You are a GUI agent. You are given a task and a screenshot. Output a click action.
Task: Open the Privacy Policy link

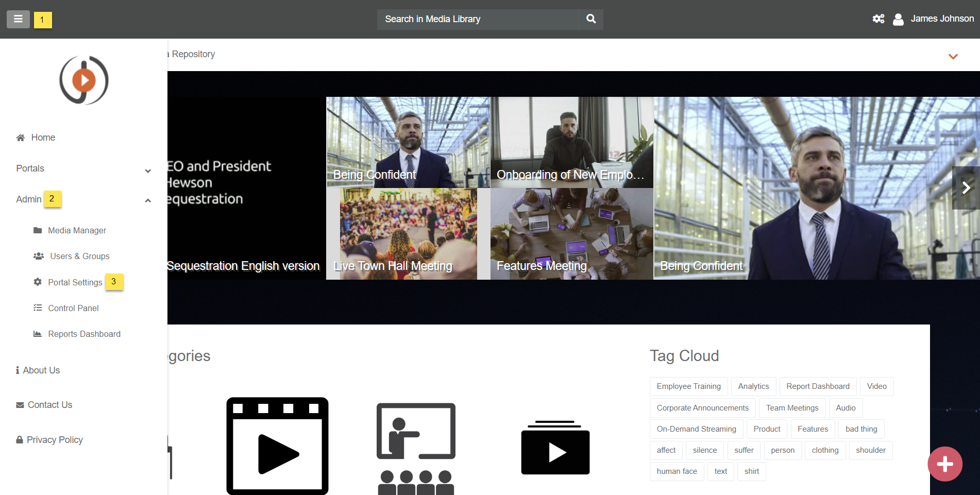click(55, 440)
